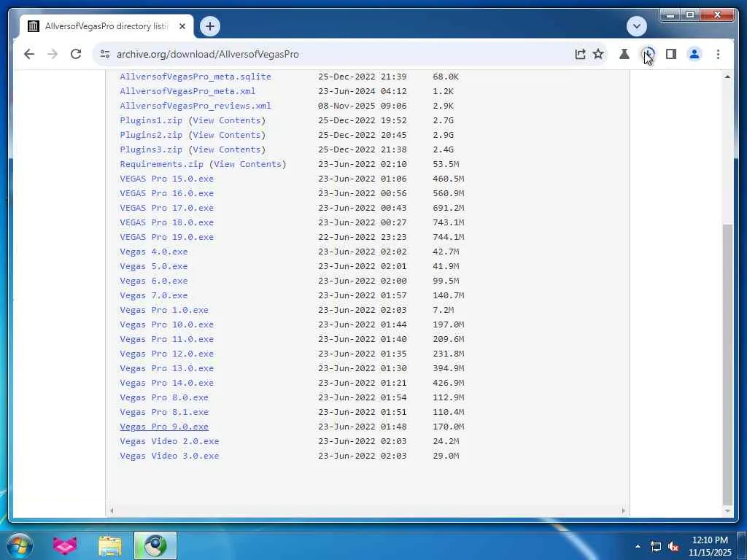Download Vegas Pro 12.0.exe
Screen dimensions: 747x560
coord(167,354)
